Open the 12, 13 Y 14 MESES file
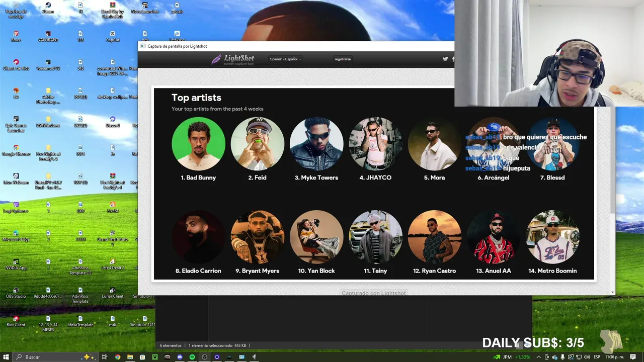This screenshot has width=644, height=362. tap(48, 324)
